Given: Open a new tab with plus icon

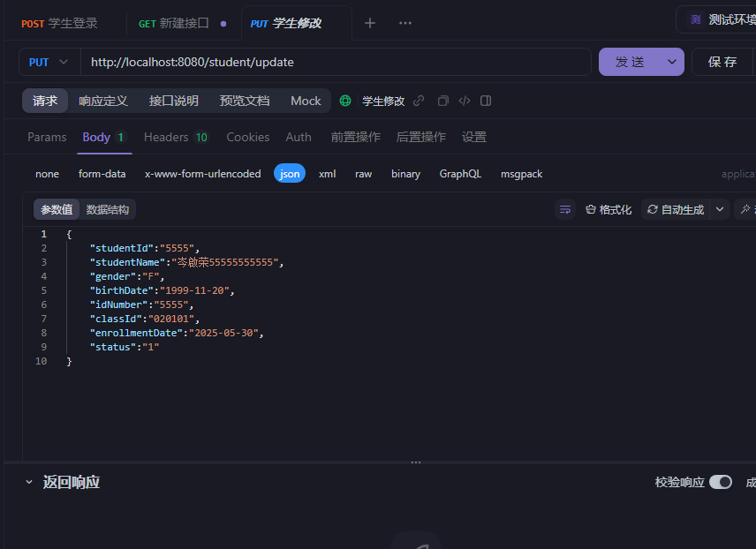Looking at the screenshot, I should point(370,23).
